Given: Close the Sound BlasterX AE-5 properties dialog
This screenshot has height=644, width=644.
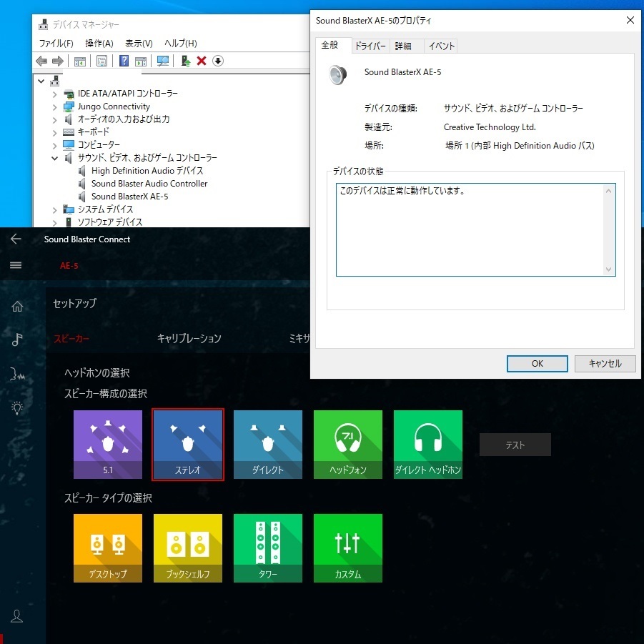Looking at the screenshot, I should pos(630,20).
